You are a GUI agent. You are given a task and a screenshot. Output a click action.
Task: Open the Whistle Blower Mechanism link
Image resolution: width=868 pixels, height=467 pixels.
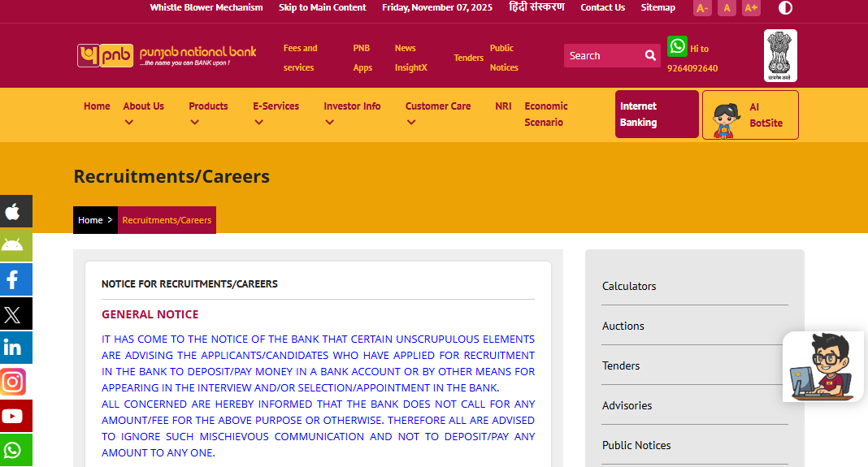(x=206, y=7)
